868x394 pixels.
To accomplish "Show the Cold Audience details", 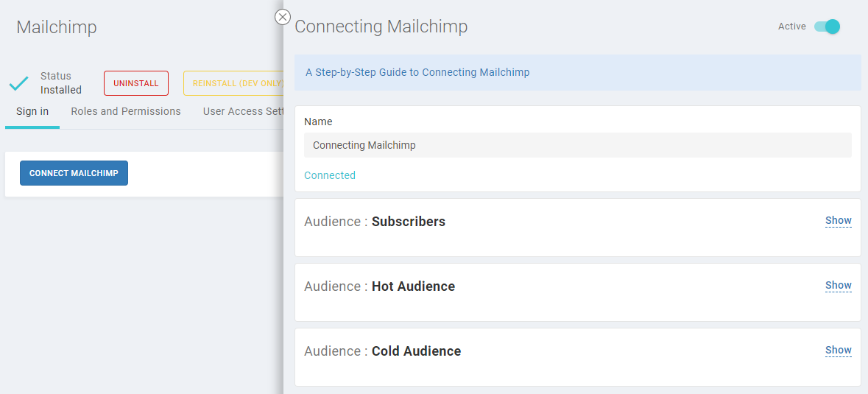I will (838, 351).
